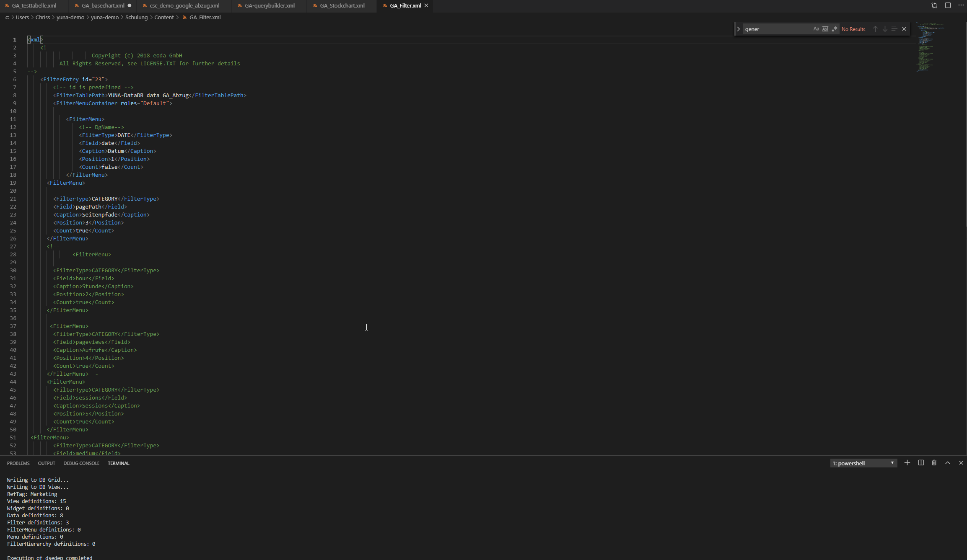The height and width of the screenshot is (560, 967).
Task: Expand the replace field in find widget
Action: pos(739,29)
